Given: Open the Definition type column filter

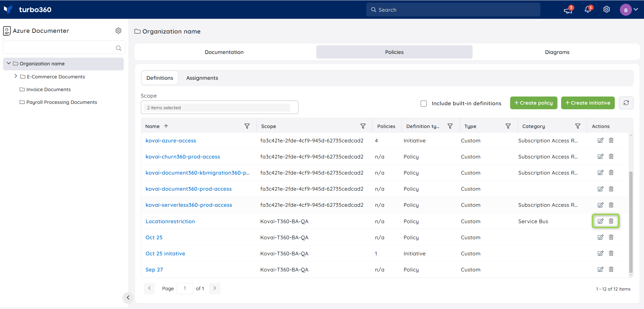Looking at the screenshot, I should (450, 126).
